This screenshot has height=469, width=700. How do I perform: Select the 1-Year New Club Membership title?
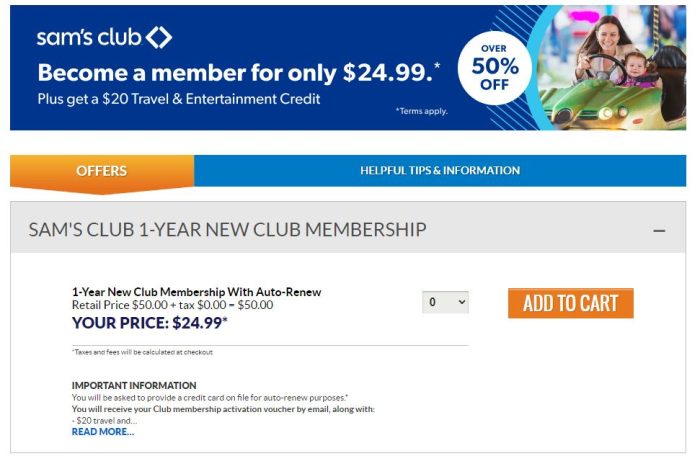[x=197, y=292]
